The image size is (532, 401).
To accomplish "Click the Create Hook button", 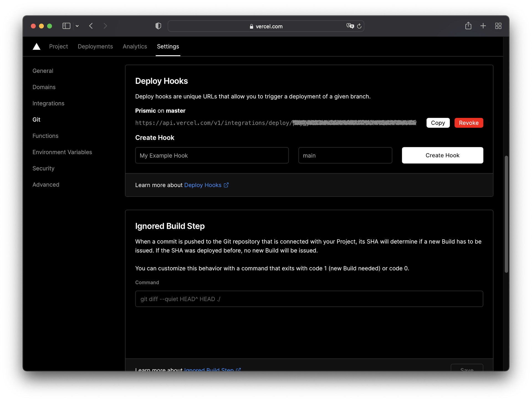I will [x=442, y=155].
